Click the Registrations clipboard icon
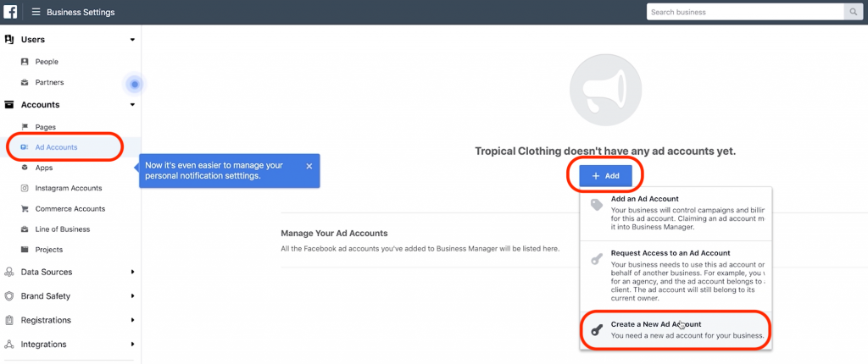 tap(8, 320)
